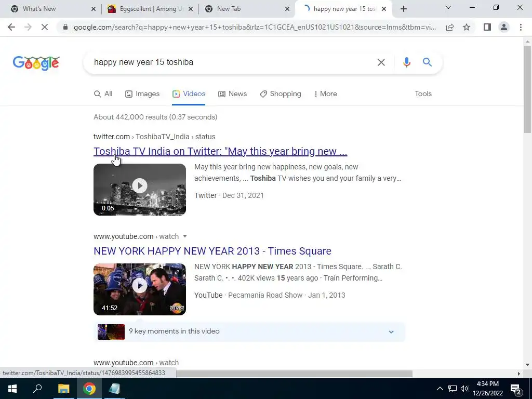
Task: Open NEW YORK HAPPY NEW YEAR 2013 link
Action: [212, 251]
